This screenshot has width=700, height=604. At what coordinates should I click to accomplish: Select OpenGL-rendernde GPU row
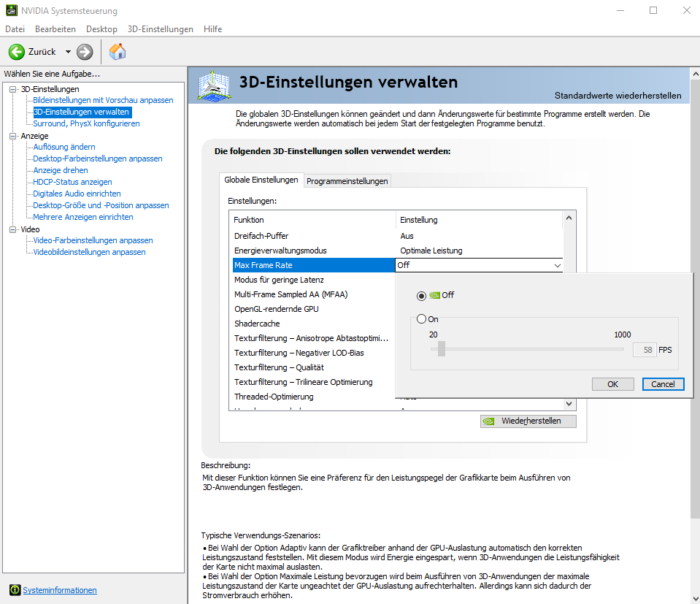(314, 309)
